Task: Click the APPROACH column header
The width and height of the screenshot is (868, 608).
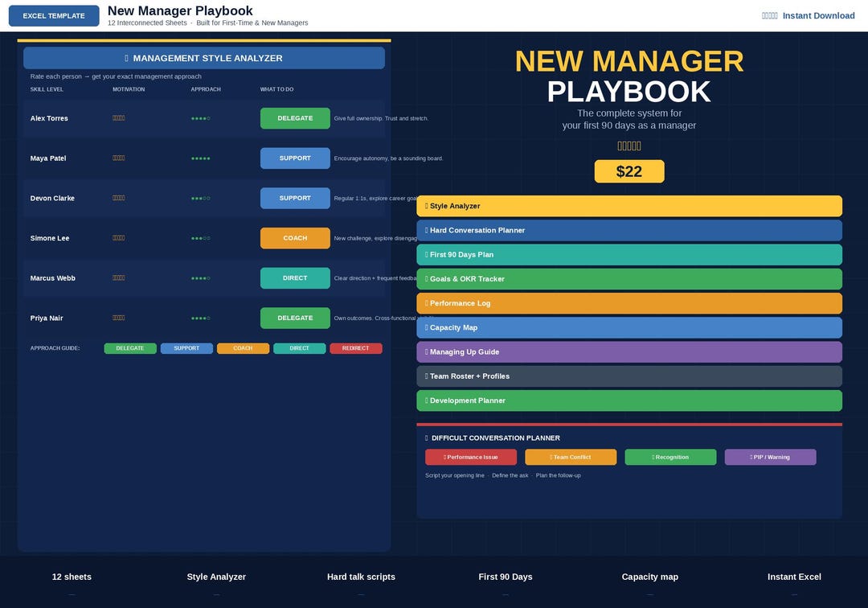Action: tap(206, 89)
